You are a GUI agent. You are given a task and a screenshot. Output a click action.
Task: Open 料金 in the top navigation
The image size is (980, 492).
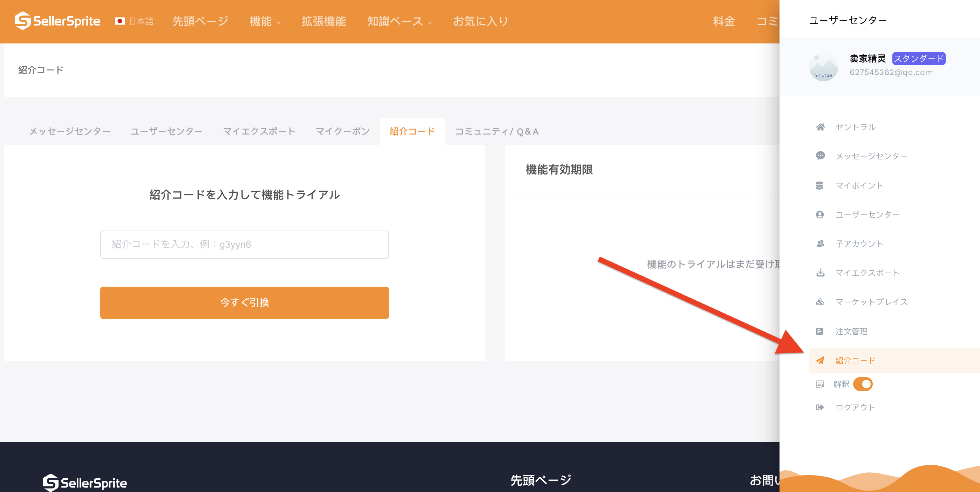pyautogui.click(x=724, y=21)
